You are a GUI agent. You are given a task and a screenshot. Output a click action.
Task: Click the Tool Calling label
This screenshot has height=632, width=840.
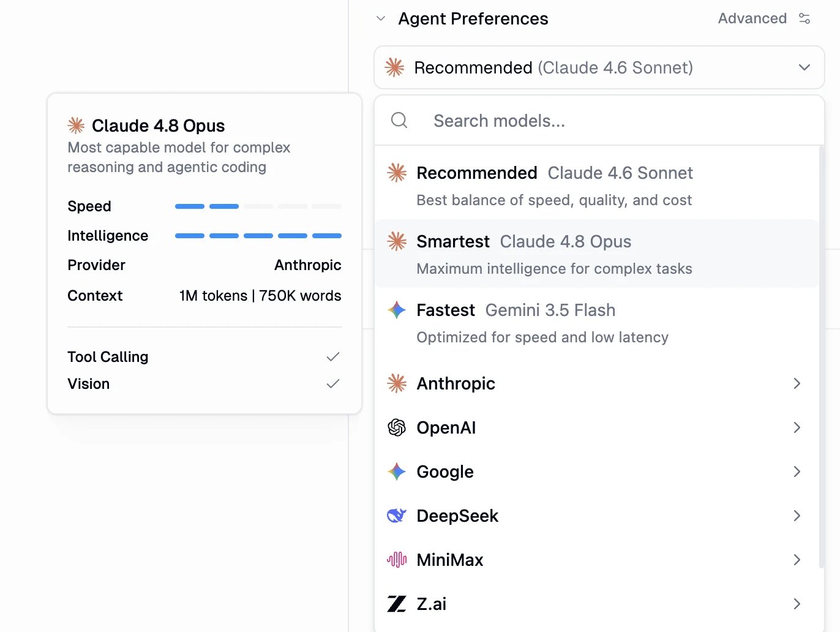tap(108, 356)
